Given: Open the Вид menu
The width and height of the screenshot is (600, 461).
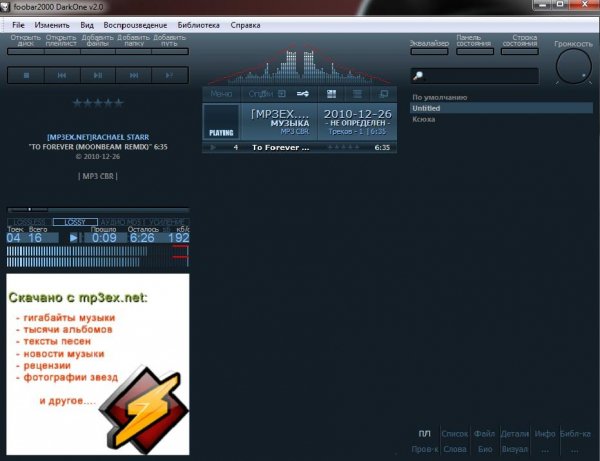Looking at the screenshot, I should 87,25.
